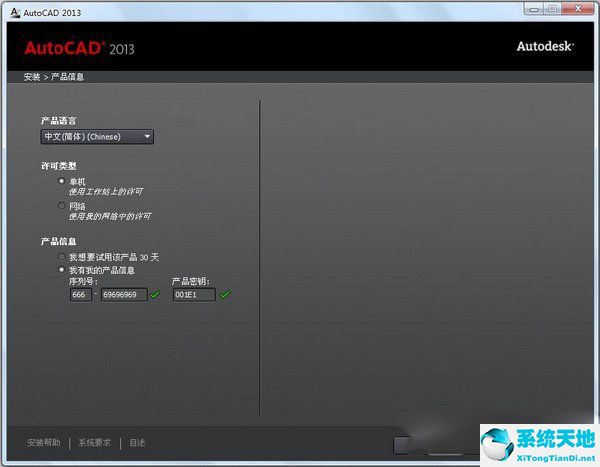Click the 使用我的网络中的许可 description text
This screenshot has width=600, height=467.
110,217
